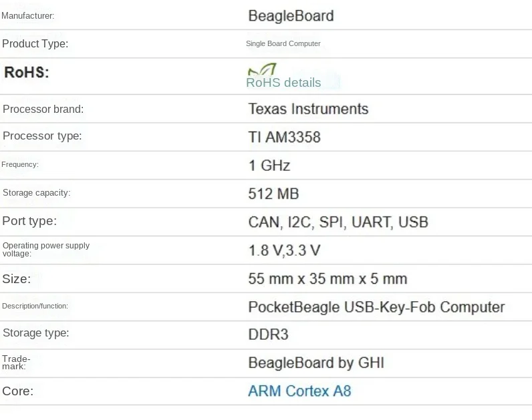Select the 512 MB value
The height and width of the screenshot is (420, 532).
(273, 194)
